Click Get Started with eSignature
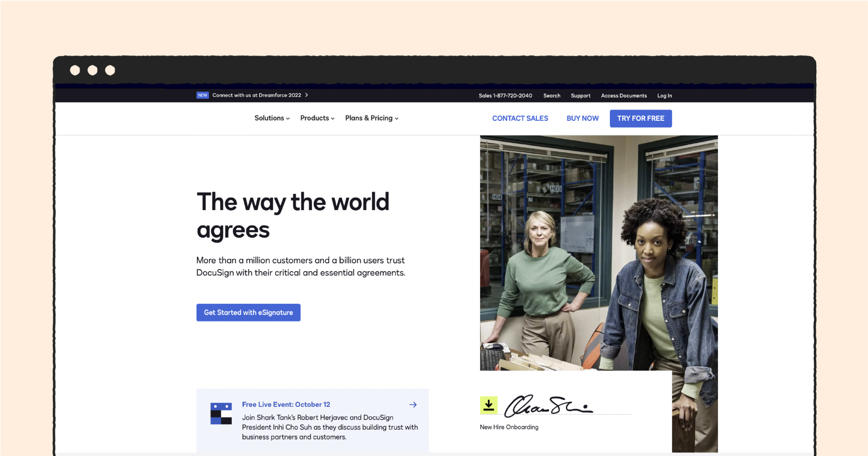The image size is (868, 456). pos(248,312)
